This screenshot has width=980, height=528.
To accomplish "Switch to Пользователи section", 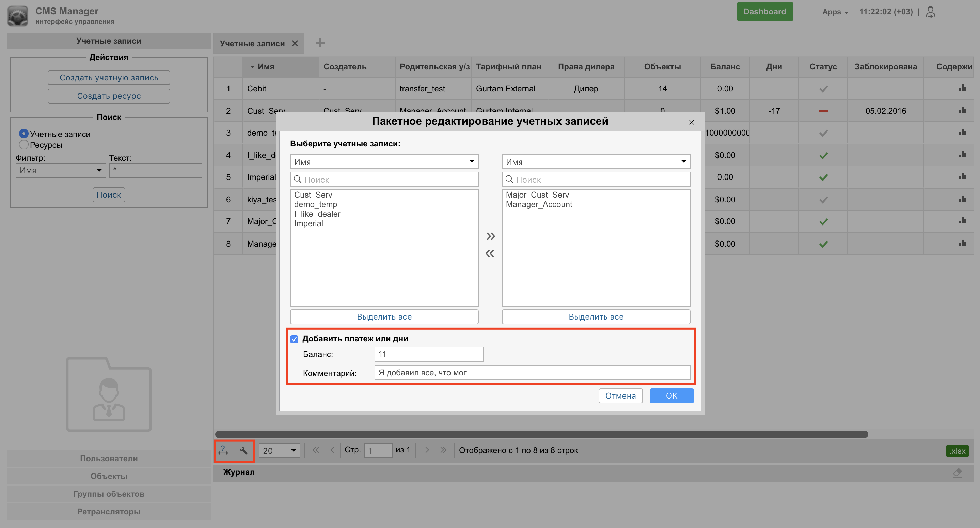I will pyautogui.click(x=109, y=458).
